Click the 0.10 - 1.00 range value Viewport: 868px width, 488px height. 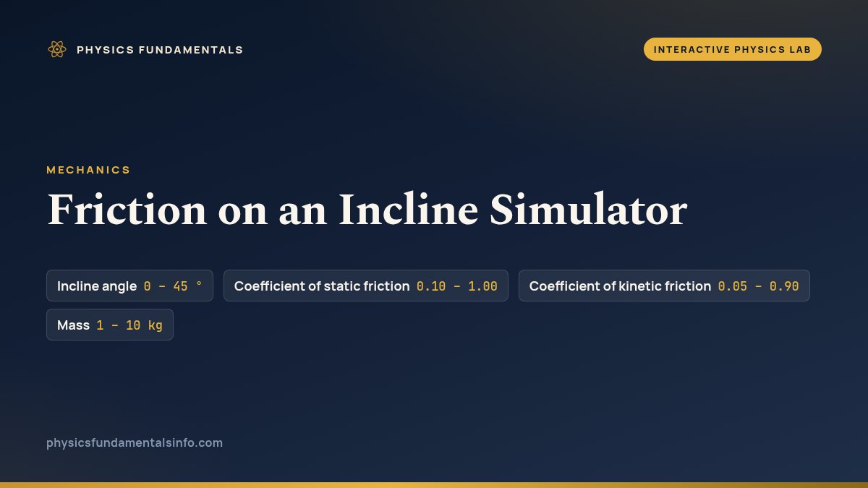(457, 286)
